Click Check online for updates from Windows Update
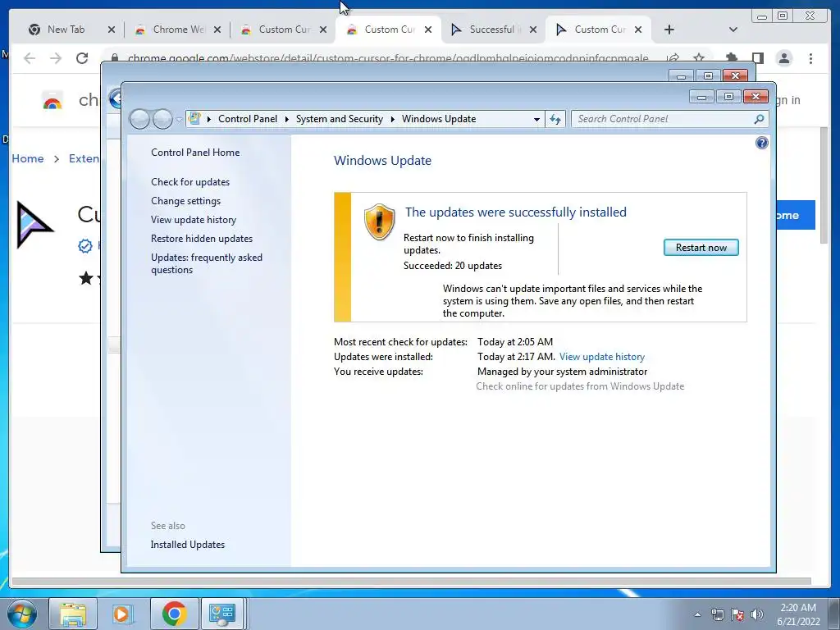The height and width of the screenshot is (630, 840). (x=580, y=386)
